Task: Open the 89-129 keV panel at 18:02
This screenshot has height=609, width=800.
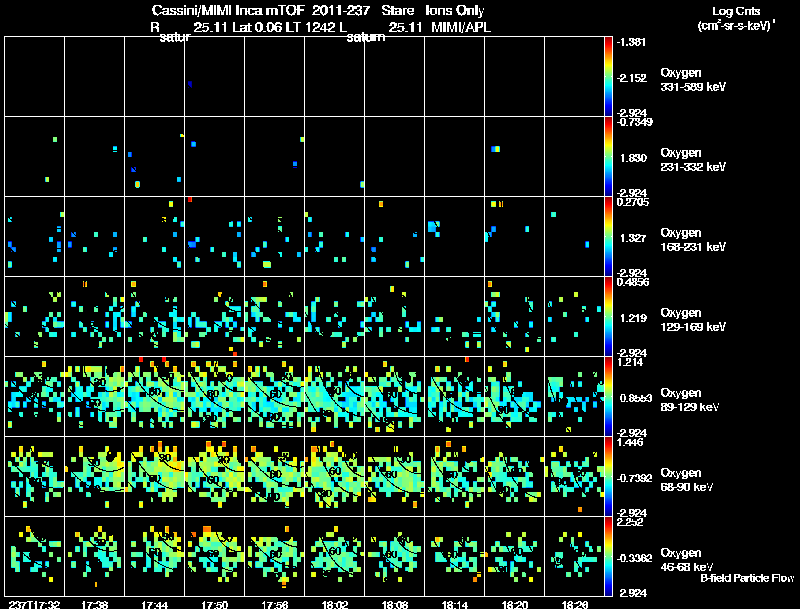Action: (x=335, y=396)
